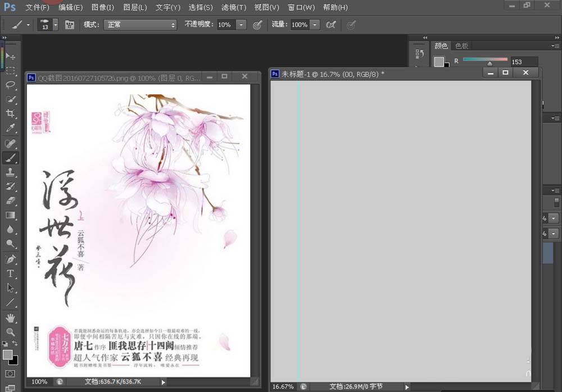
Task: Open the 模式 blend mode dropdown
Action: 140,25
